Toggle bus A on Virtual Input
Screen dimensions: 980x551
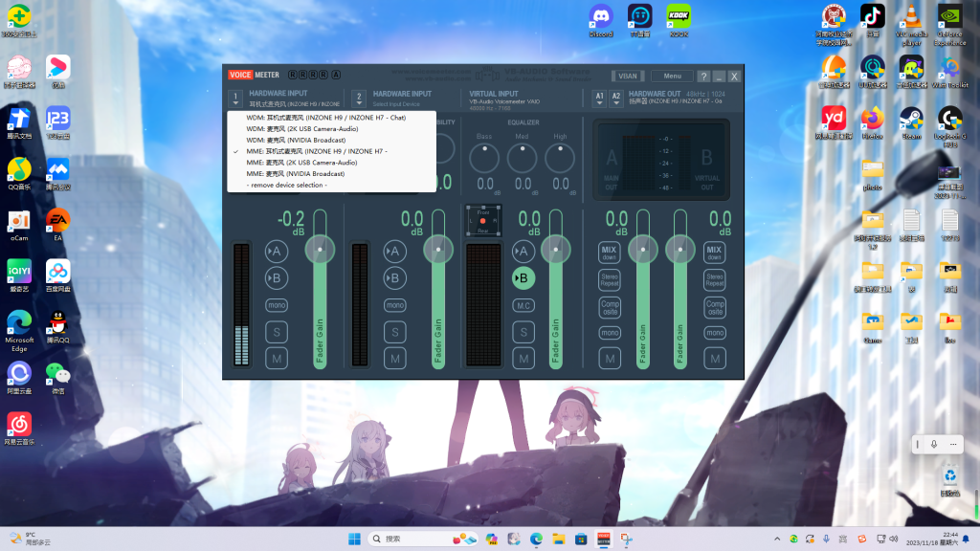[x=523, y=252]
